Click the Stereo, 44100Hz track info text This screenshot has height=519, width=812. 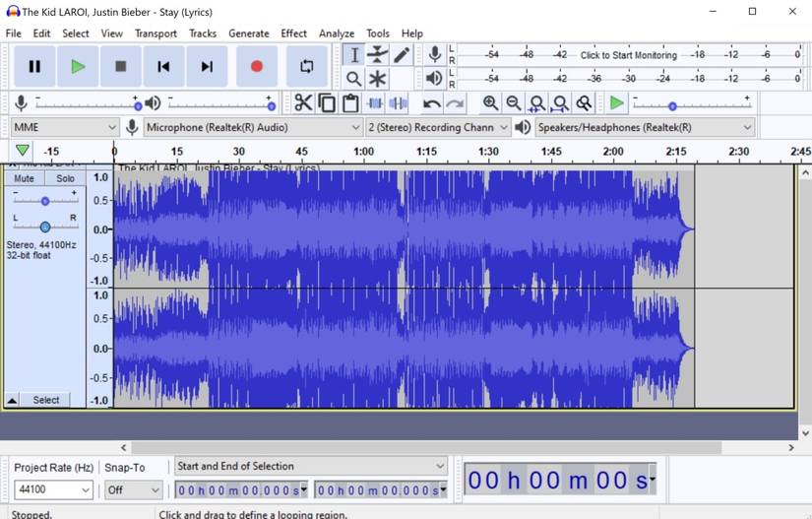tap(41, 244)
